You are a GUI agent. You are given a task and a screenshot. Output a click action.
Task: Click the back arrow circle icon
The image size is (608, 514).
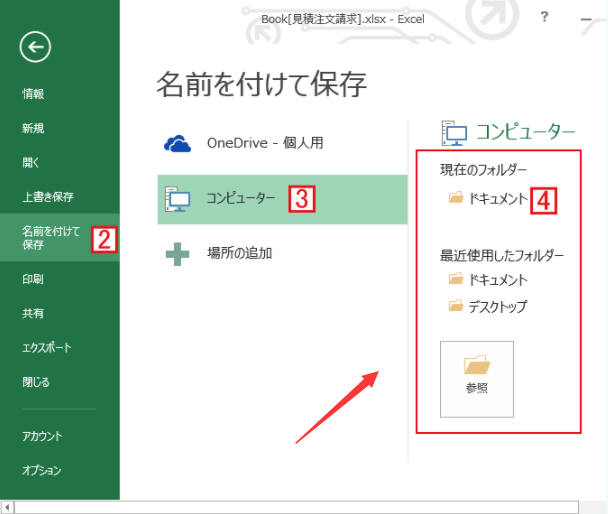pos(35,47)
